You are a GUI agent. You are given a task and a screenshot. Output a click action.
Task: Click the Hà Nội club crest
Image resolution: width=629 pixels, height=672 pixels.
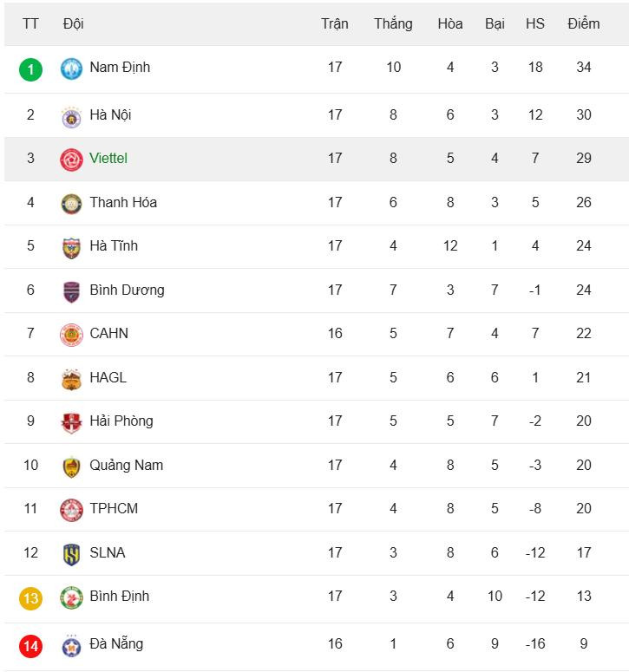(x=71, y=116)
